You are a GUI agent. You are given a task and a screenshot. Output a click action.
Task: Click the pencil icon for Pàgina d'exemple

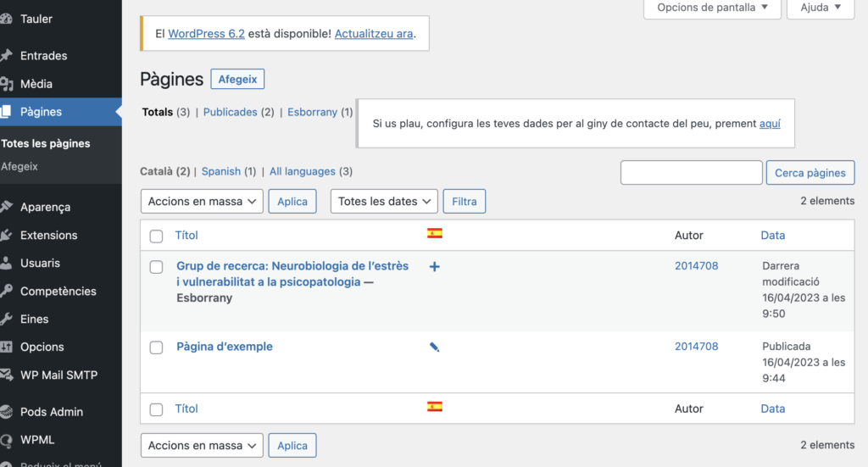click(435, 347)
